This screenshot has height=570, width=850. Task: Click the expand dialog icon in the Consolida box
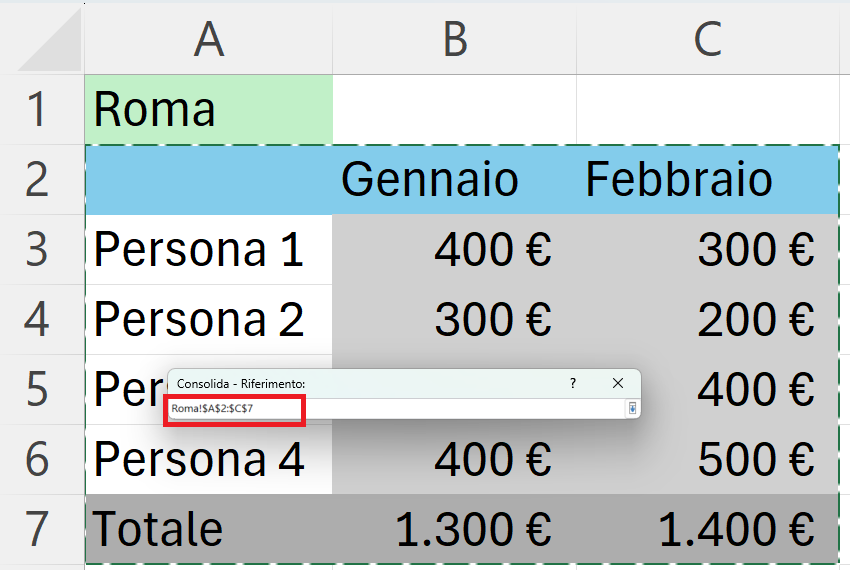tap(632, 408)
